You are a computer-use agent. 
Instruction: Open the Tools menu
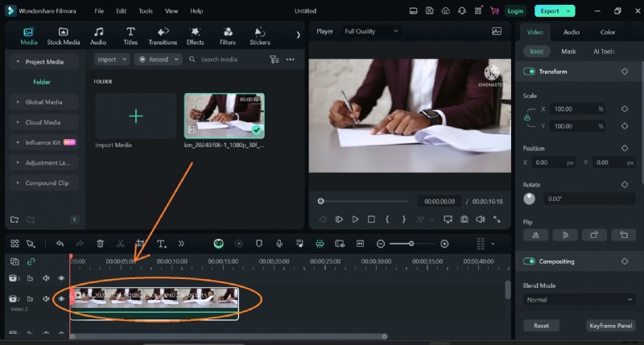[146, 11]
